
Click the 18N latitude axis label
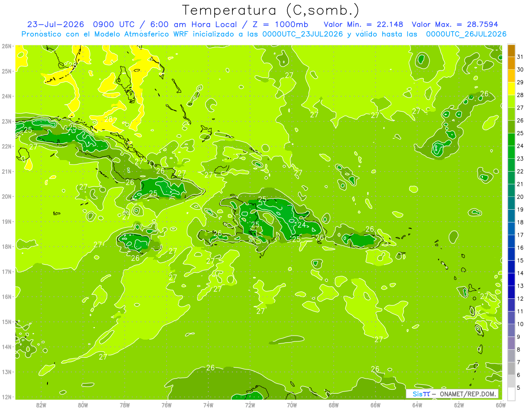tap(6, 247)
